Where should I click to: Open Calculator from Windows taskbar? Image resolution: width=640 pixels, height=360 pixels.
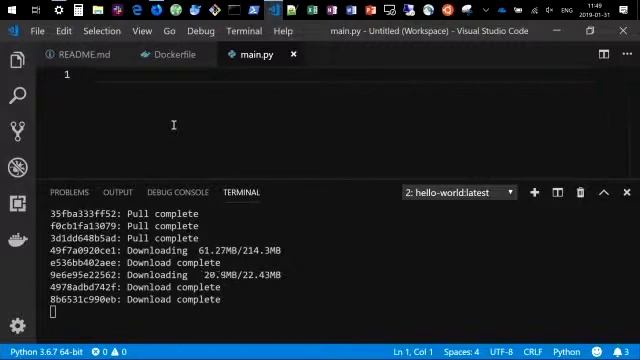[x=78, y=10]
